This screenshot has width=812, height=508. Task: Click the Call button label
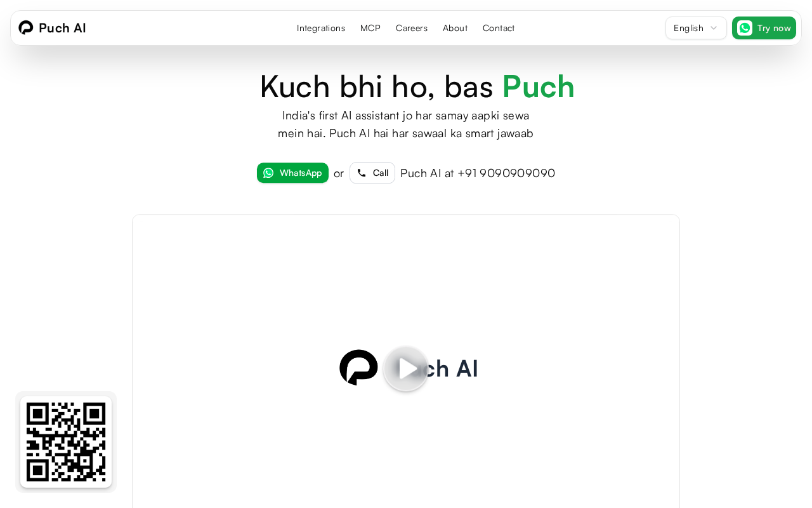pyautogui.click(x=381, y=173)
